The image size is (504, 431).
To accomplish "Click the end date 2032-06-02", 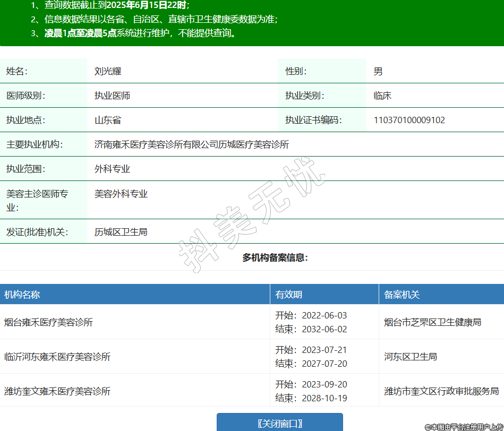I will [x=324, y=329].
